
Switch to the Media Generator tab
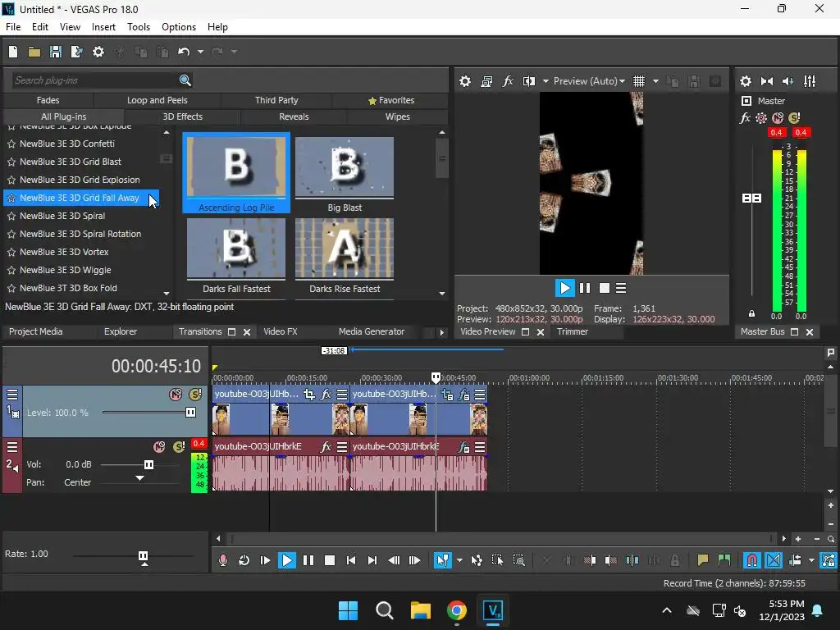(x=372, y=331)
